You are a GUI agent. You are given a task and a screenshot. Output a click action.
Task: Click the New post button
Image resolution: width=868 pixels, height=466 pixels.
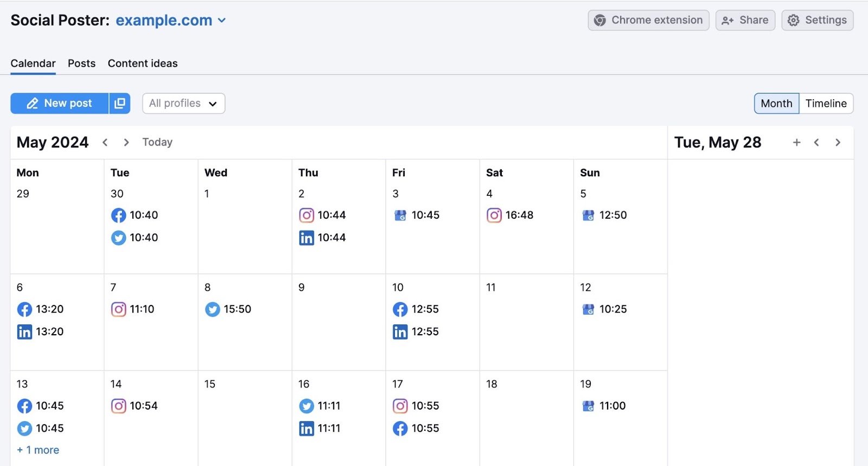[60, 104]
